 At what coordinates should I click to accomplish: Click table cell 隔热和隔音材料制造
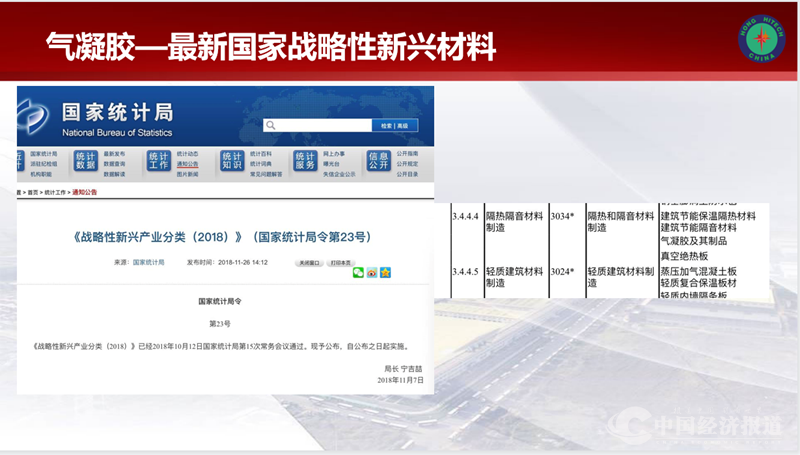coord(620,222)
